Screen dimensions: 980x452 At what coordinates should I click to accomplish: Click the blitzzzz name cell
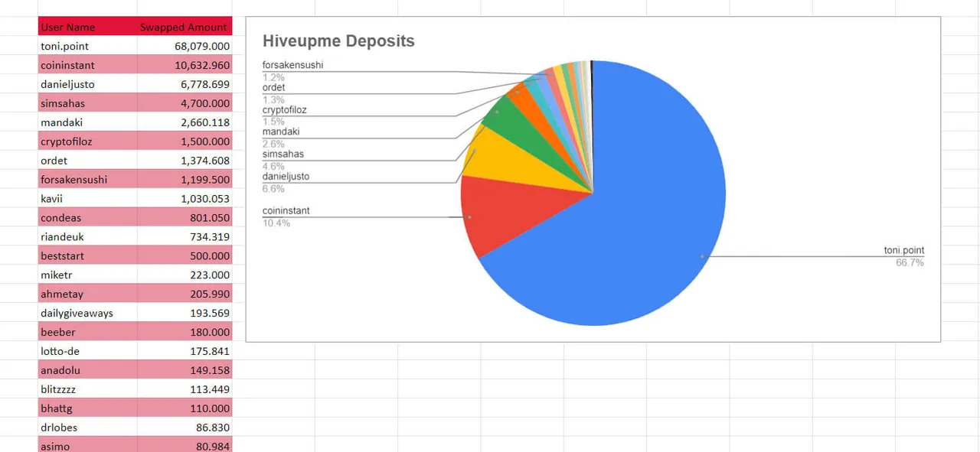pyautogui.click(x=88, y=389)
